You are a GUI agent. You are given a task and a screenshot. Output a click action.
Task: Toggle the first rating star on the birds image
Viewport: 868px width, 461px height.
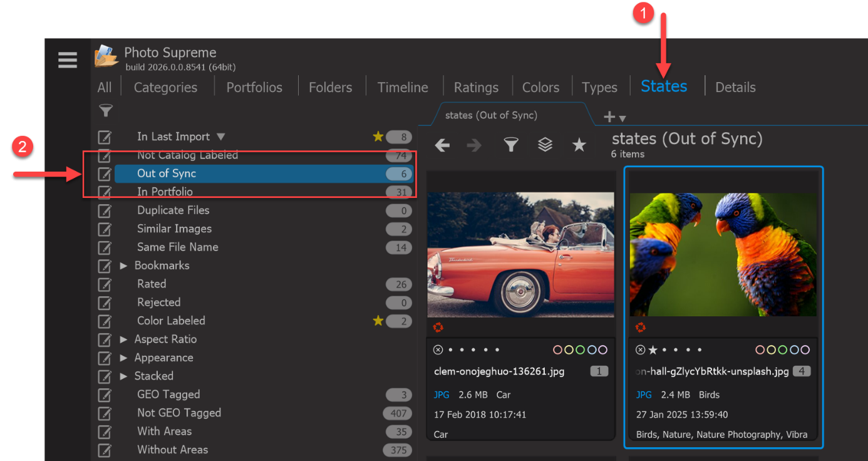pos(653,350)
